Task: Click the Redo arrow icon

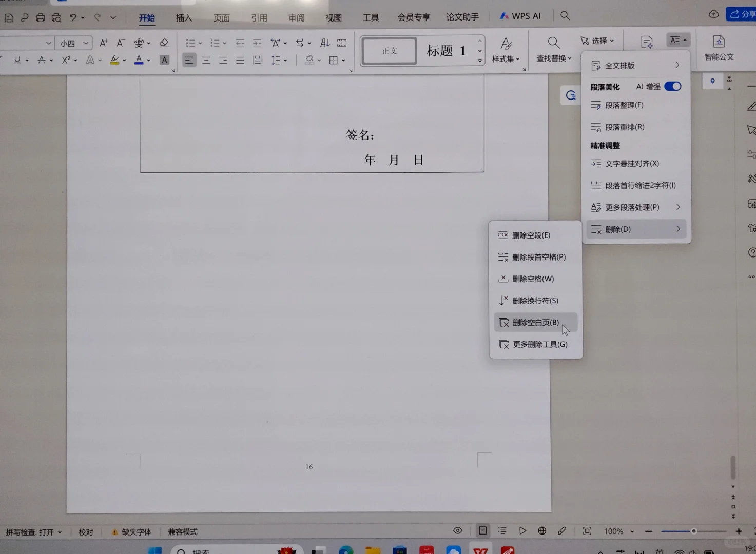Action: (x=98, y=18)
